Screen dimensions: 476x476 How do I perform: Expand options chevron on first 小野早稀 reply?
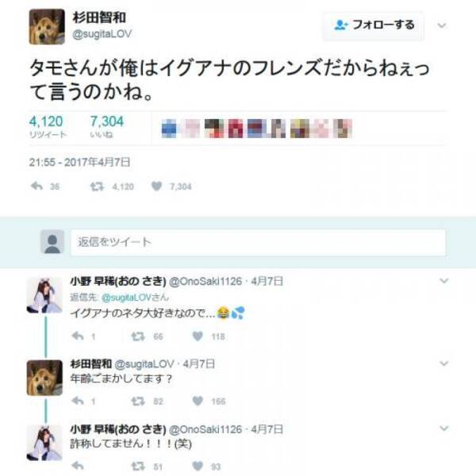[444, 281]
